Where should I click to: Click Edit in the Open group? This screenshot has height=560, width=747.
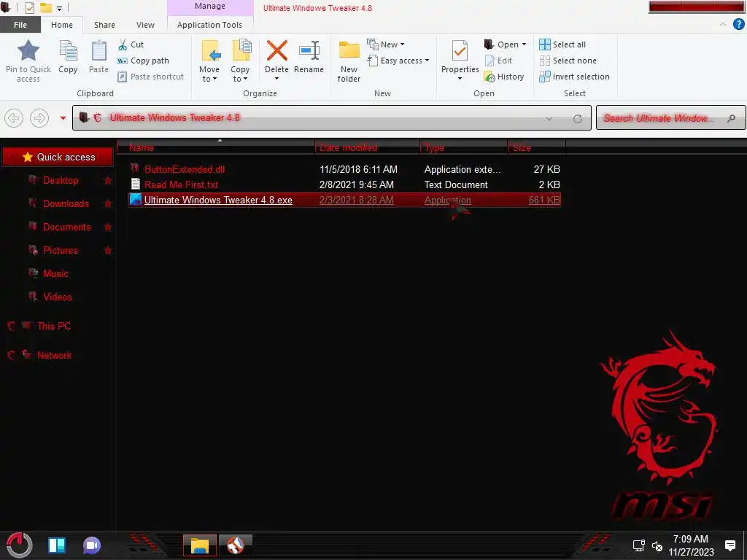(x=499, y=61)
